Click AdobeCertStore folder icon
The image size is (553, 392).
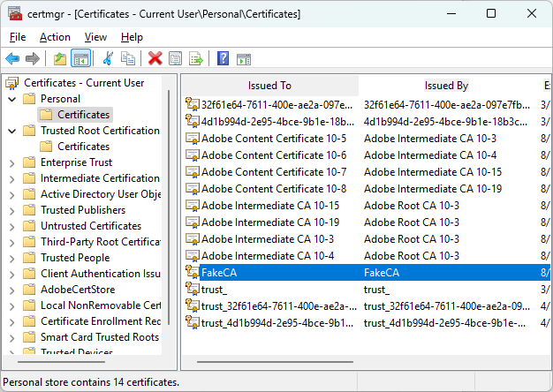[x=29, y=289]
